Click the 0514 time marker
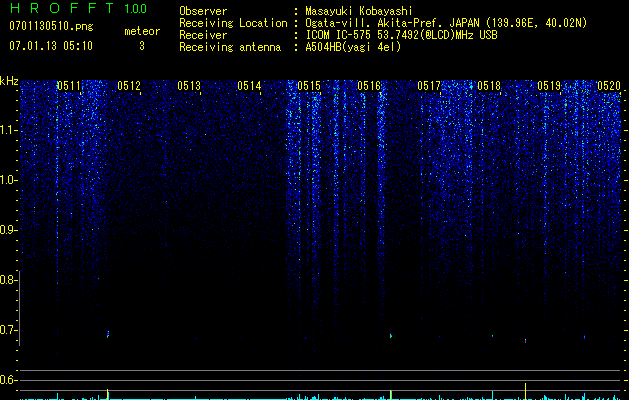The image size is (629, 400). point(249,86)
